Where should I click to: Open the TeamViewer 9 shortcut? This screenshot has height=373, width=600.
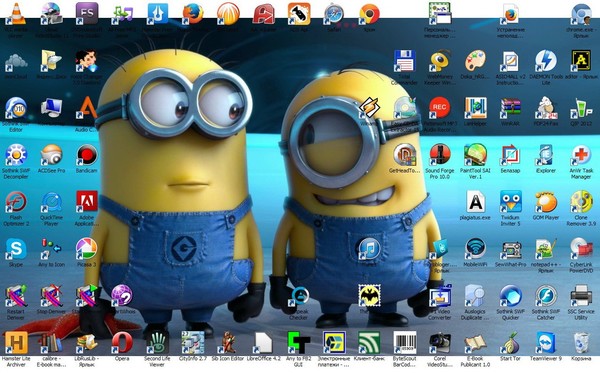click(x=546, y=343)
